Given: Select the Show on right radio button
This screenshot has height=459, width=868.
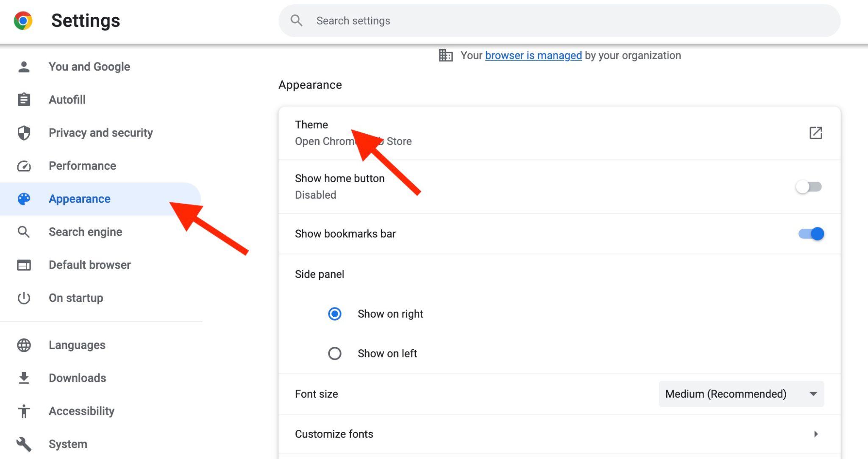Looking at the screenshot, I should (335, 314).
